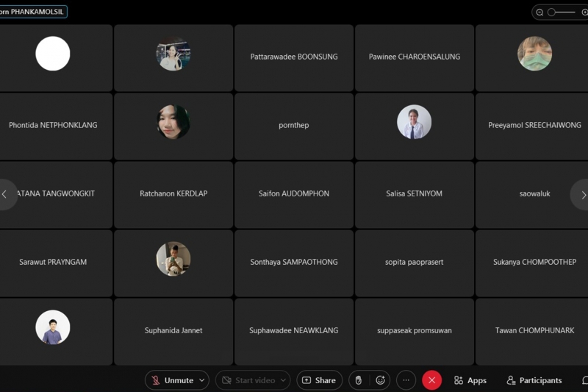Open the emoji reactions icon

pyautogui.click(x=380, y=380)
